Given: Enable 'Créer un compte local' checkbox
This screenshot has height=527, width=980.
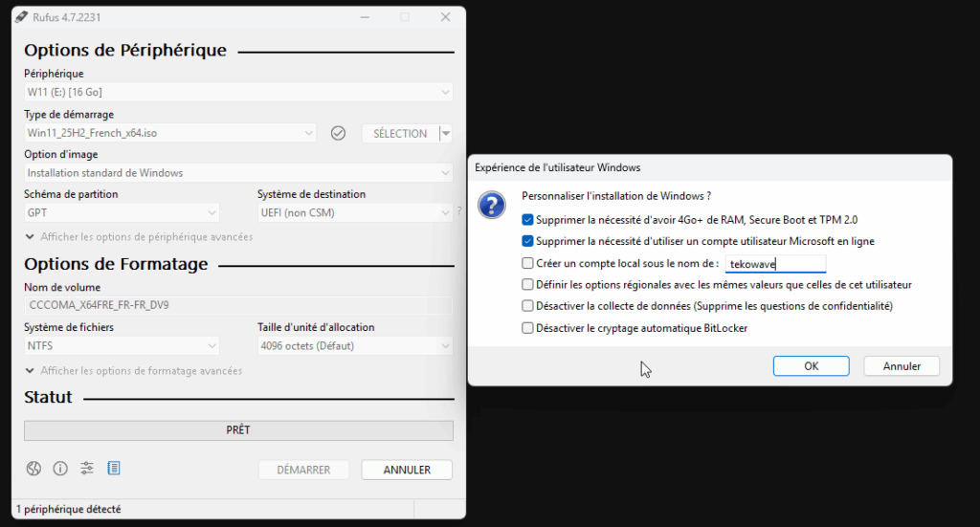Looking at the screenshot, I should click(x=528, y=263).
